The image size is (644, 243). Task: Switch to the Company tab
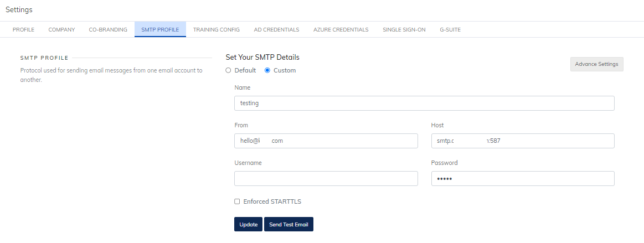[61, 29]
